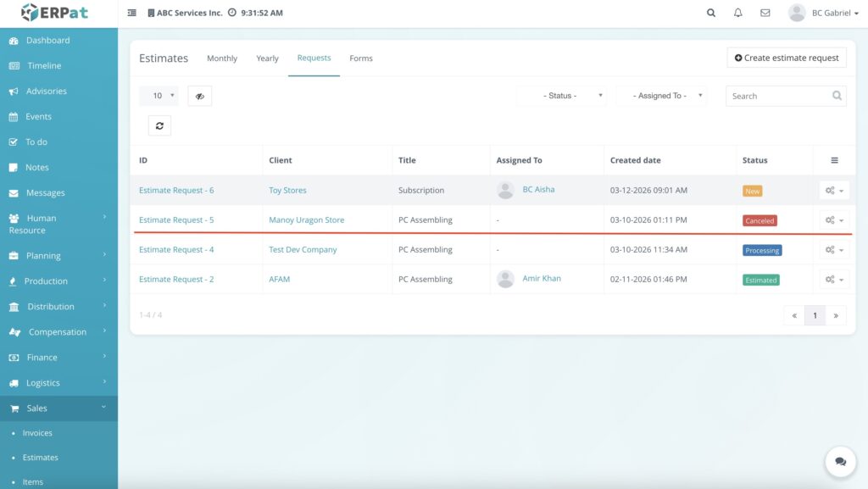Click the refresh table button
This screenshot has width=868, height=489.
[159, 125]
